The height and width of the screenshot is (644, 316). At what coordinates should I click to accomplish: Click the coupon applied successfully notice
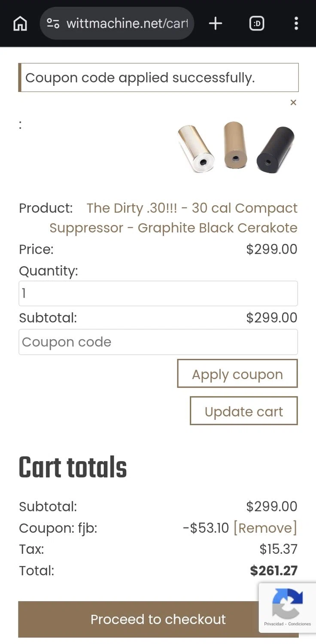click(158, 78)
